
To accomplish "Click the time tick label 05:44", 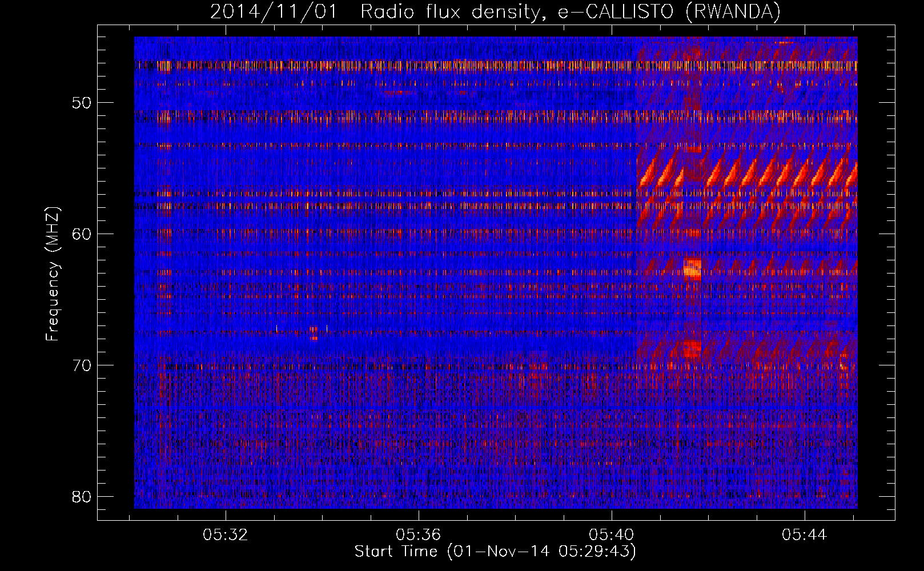I will [805, 534].
